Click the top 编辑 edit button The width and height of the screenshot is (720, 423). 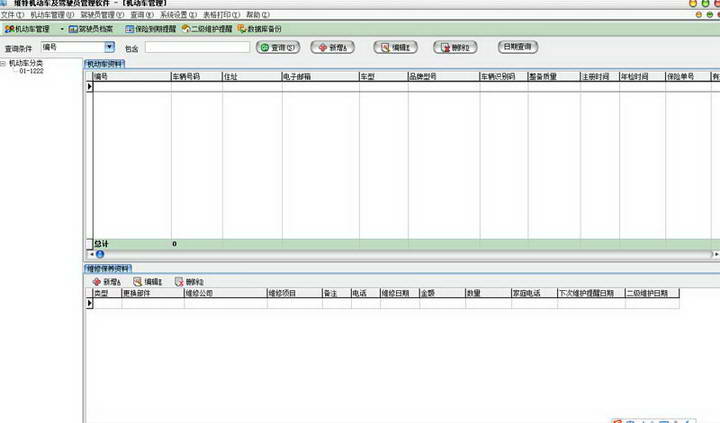(x=395, y=47)
